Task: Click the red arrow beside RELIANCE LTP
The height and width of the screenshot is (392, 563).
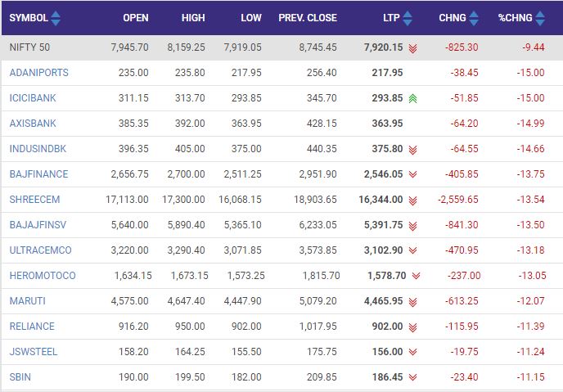Action: point(413,327)
